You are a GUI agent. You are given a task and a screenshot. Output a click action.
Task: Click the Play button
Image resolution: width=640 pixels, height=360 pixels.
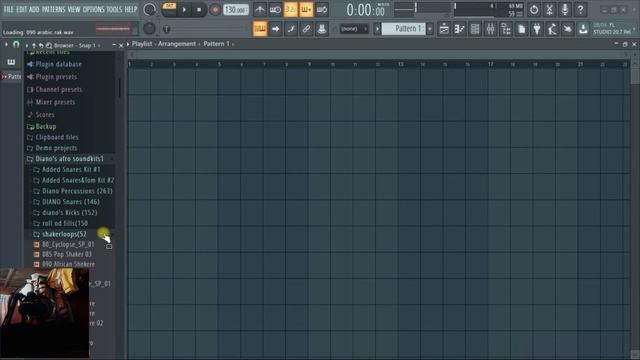pyautogui.click(x=184, y=10)
